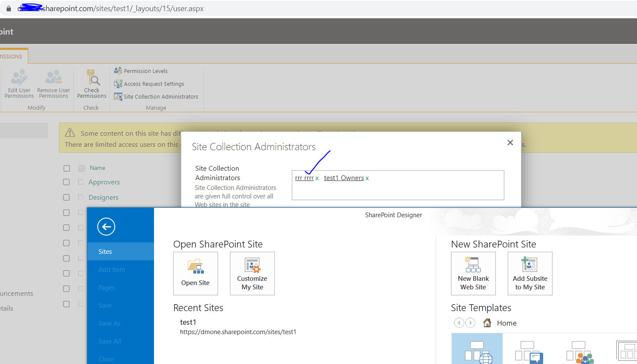The height and width of the screenshot is (364, 637).
Task: Click the Home icon in Site Templates
Action: (x=487, y=323)
